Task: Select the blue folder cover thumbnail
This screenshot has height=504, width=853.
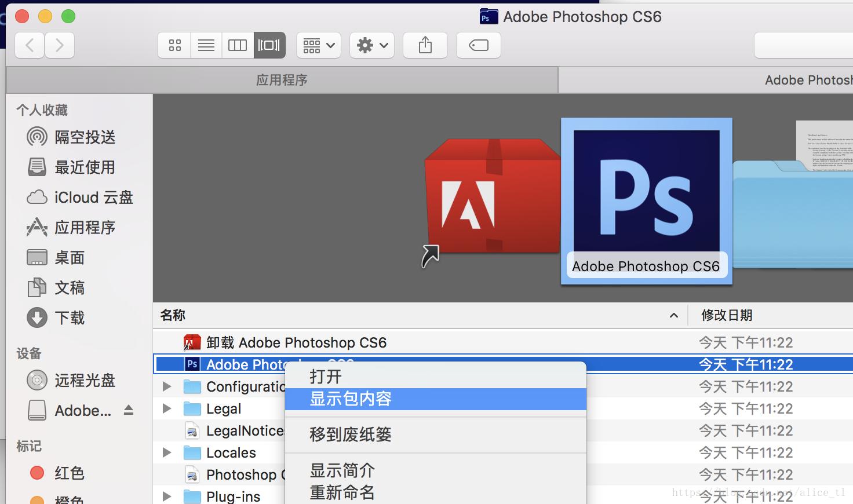Action: (793, 213)
